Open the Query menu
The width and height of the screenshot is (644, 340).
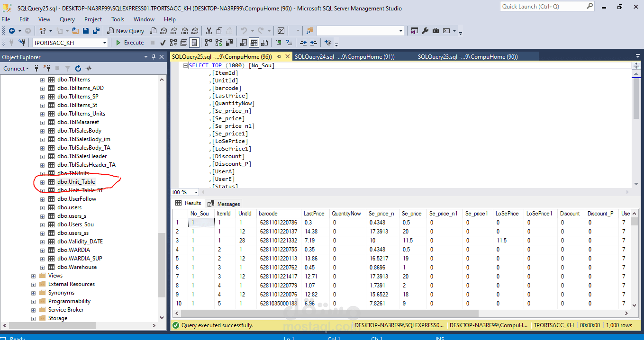(67, 19)
